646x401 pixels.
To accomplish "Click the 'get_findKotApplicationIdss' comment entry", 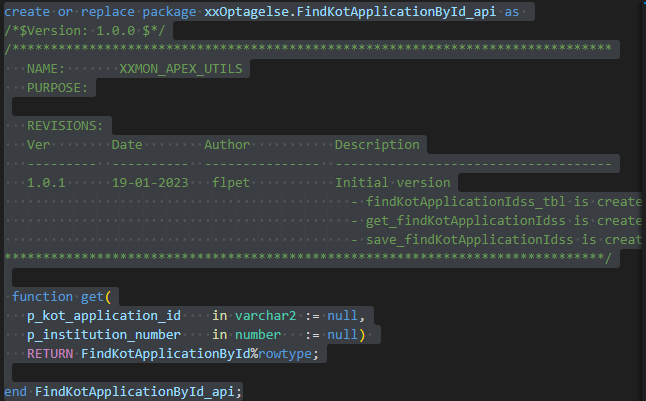I will click(467, 221).
